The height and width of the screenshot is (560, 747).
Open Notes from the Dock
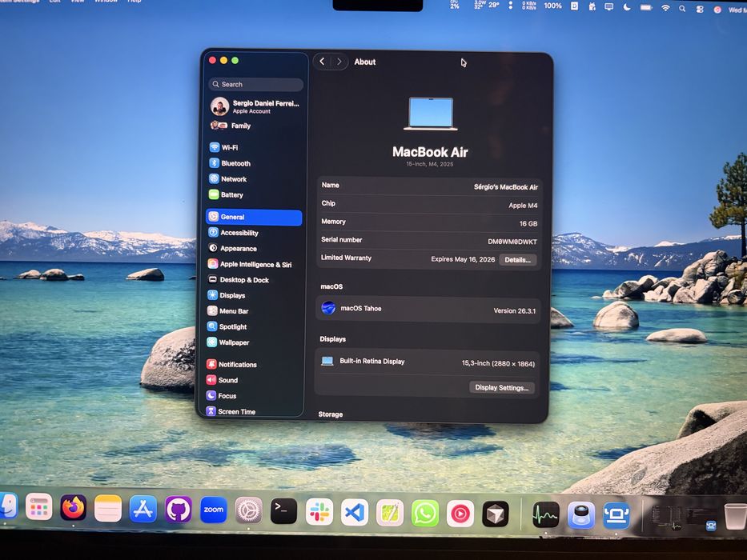pyautogui.click(x=108, y=508)
